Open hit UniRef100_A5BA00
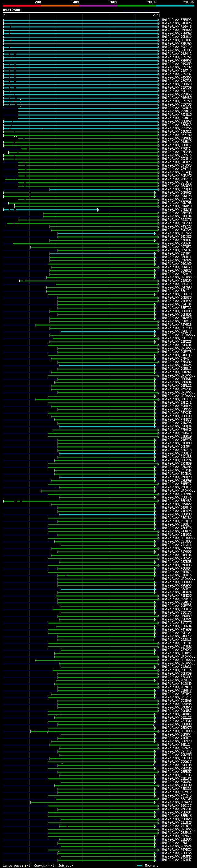 177,30
